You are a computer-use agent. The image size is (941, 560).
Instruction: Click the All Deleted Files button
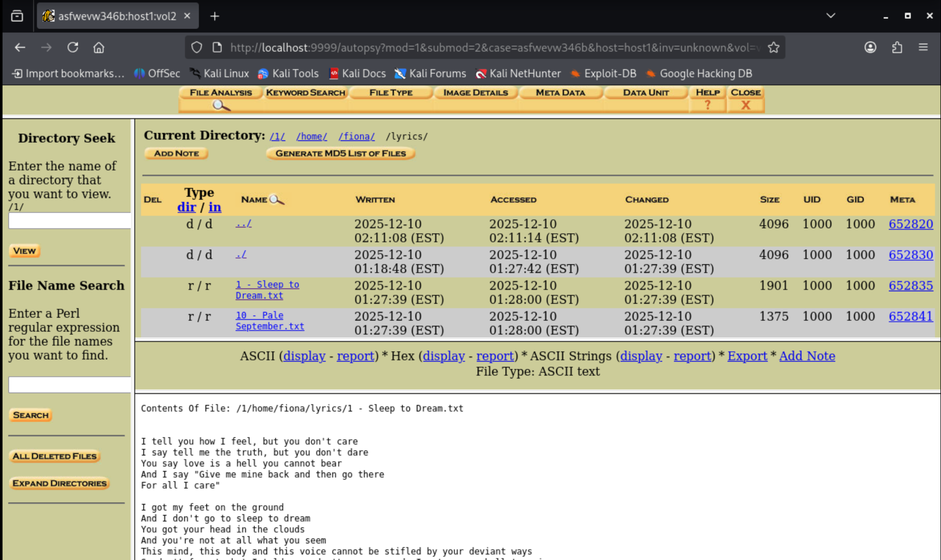point(54,456)
